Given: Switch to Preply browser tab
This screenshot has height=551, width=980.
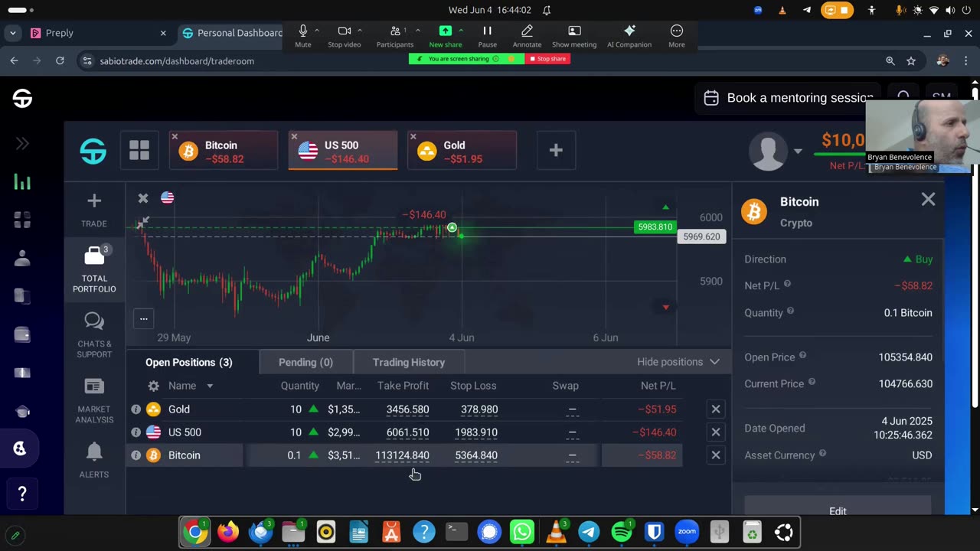Looking at the screenshot, I should point(98,33).
